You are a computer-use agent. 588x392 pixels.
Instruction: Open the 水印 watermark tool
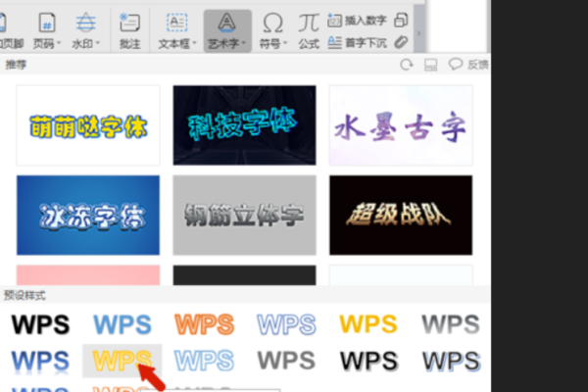[x=85, y=30]
